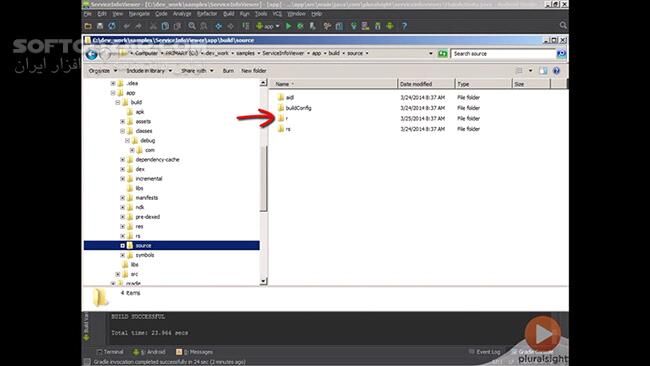This screenshot has width=650, height=366.
Task: Open the Navigate menu
Action: pyautogui.click(x=139, y=14)
